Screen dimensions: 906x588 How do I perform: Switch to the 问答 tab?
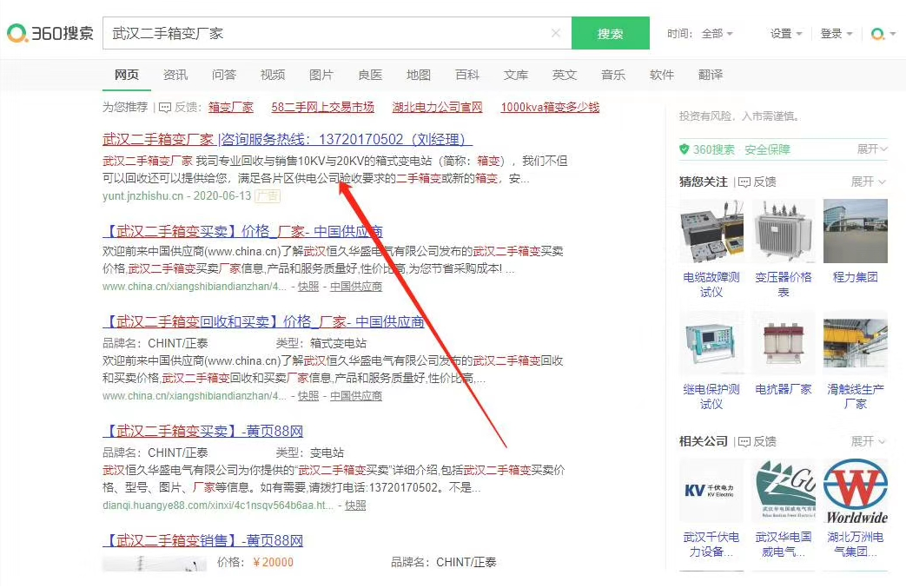coord(223,75)
